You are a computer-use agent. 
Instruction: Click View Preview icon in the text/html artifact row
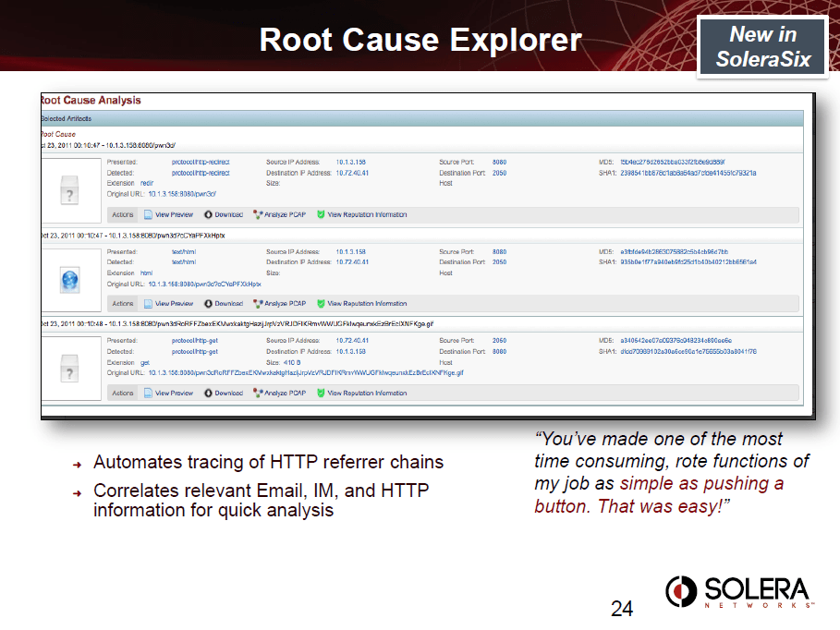pos(149,304)
